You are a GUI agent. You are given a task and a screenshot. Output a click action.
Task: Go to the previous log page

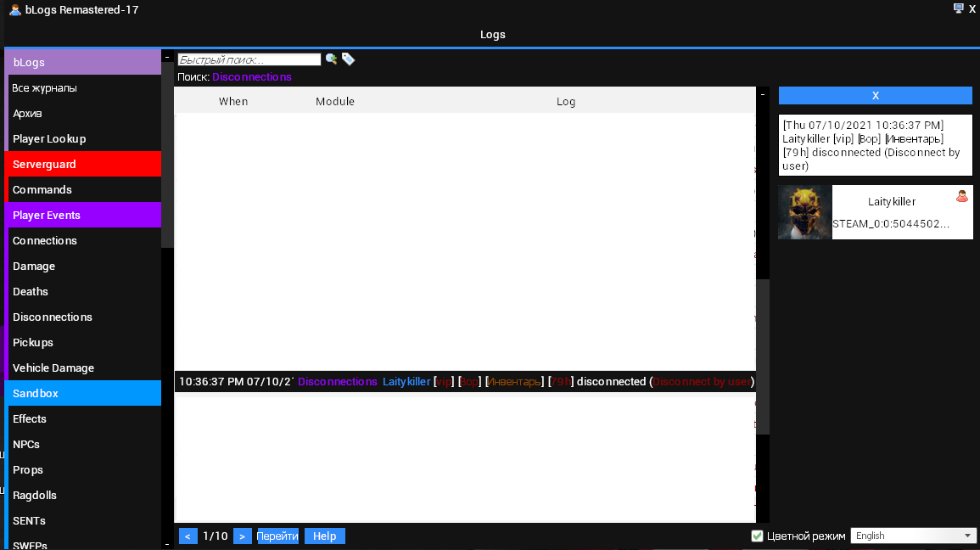(188, 536)
